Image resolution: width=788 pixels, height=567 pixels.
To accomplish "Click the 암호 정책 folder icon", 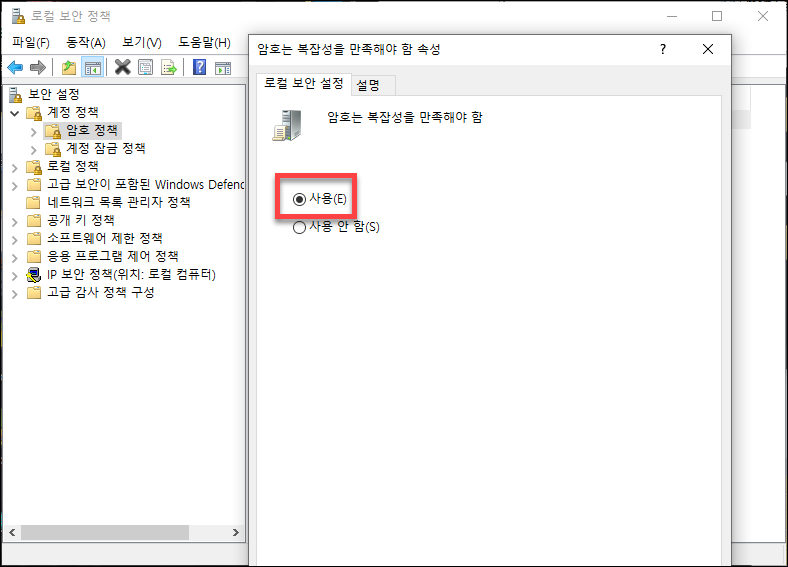I will [53, 131].
